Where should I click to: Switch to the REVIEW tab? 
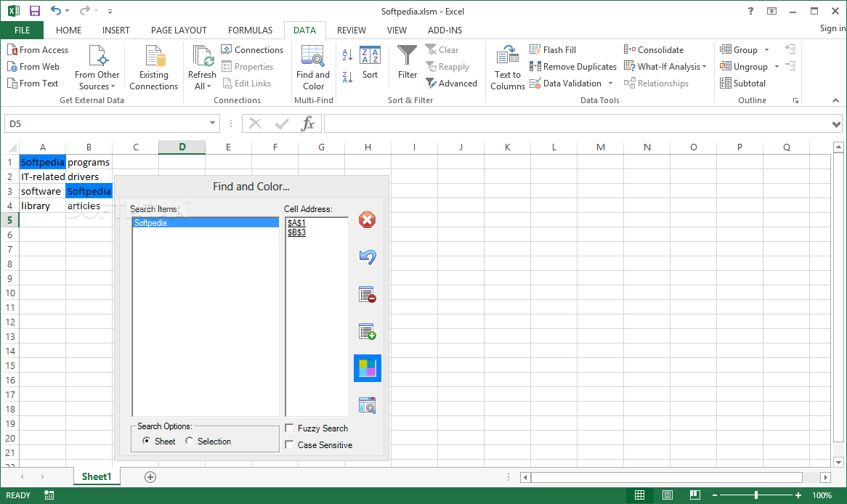352,31
